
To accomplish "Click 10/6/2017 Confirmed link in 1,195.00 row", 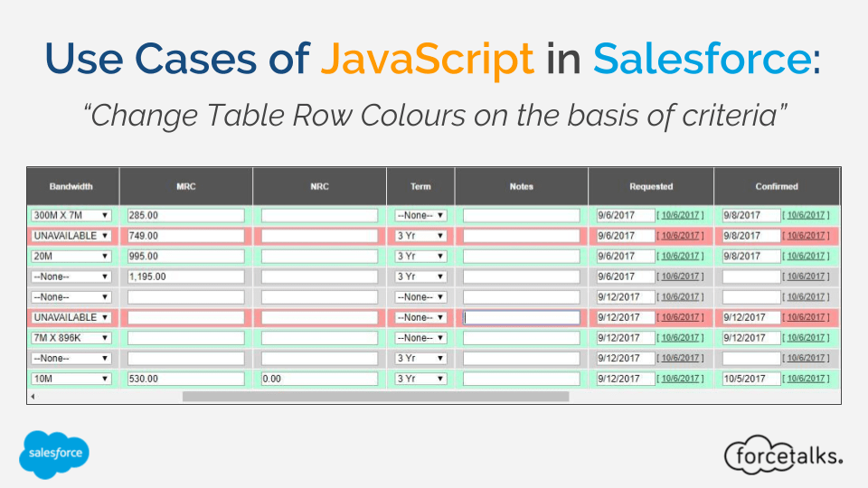I will [806, 277].
